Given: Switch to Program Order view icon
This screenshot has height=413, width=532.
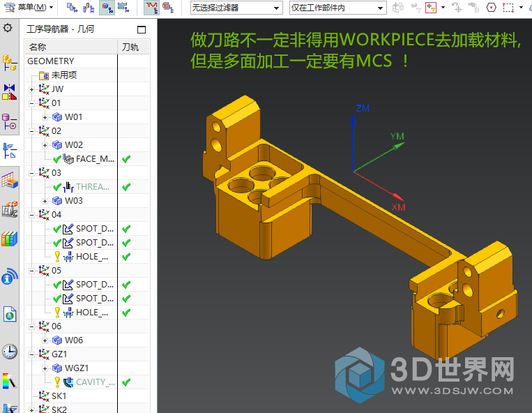Looking at the screenshot, I should tap(72, 7).
